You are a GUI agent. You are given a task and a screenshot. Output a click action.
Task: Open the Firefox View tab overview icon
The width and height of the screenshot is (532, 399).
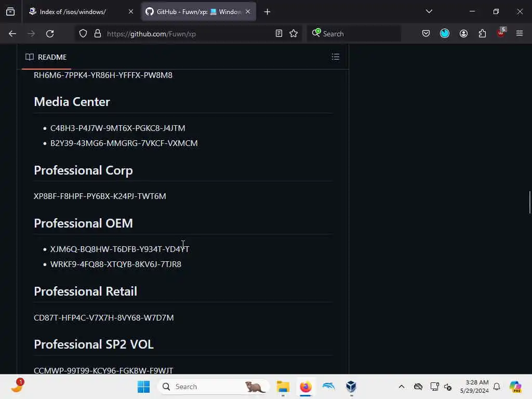pos(10,12)
